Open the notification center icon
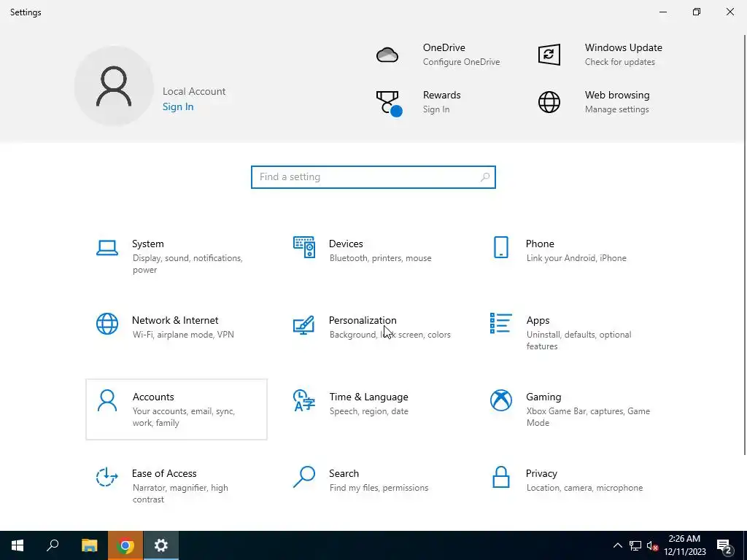747x560 pixels. 725,546
